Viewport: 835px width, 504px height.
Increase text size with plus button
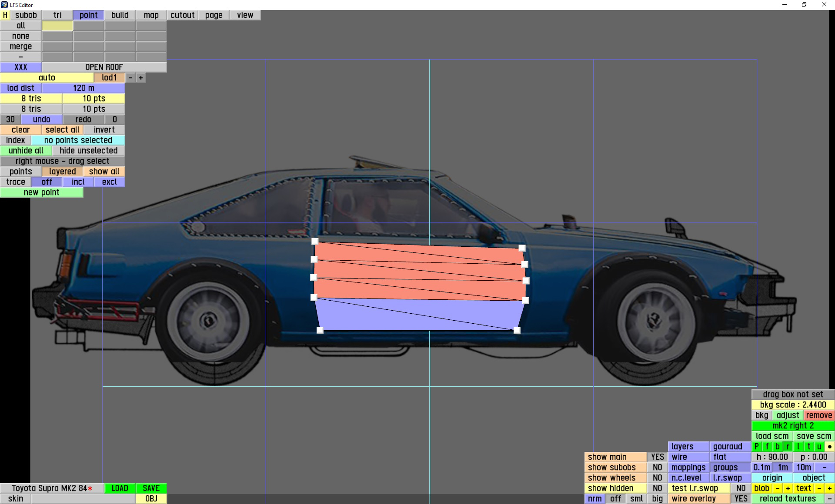[x=830, y=488]
